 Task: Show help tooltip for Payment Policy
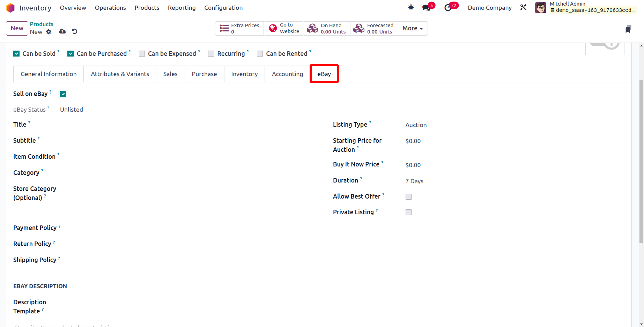click(x=59, y=226)
